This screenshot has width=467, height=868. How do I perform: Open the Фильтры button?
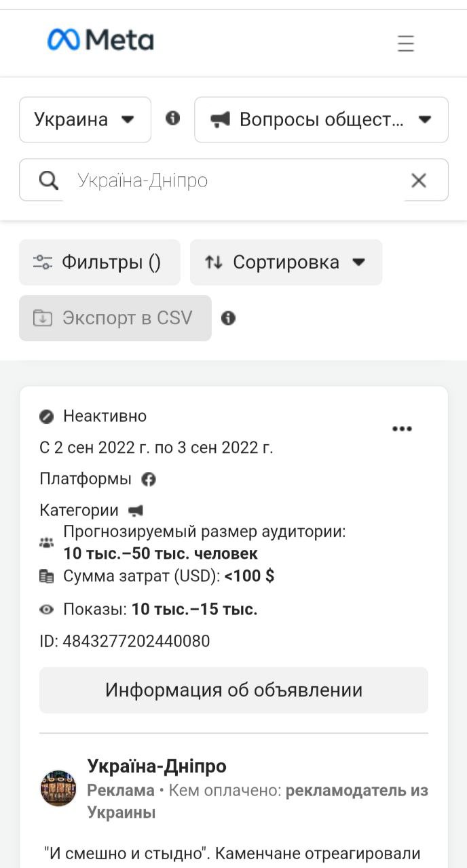pyautogui.click(x=100, y=262)
